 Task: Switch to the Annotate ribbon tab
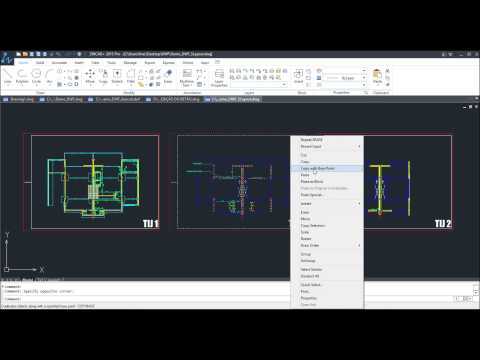tap(59, 63)
